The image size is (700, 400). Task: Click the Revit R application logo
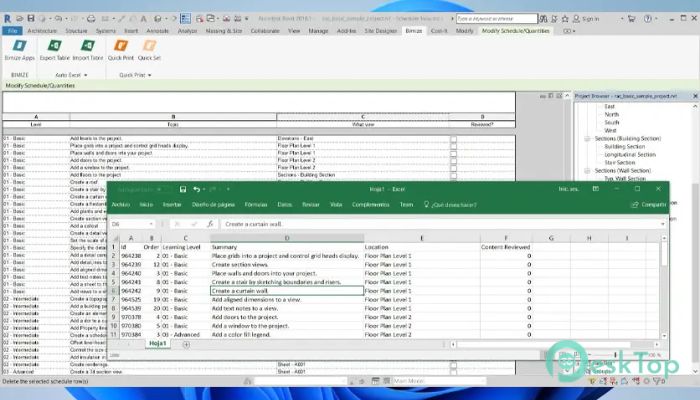tap(7, 18)
